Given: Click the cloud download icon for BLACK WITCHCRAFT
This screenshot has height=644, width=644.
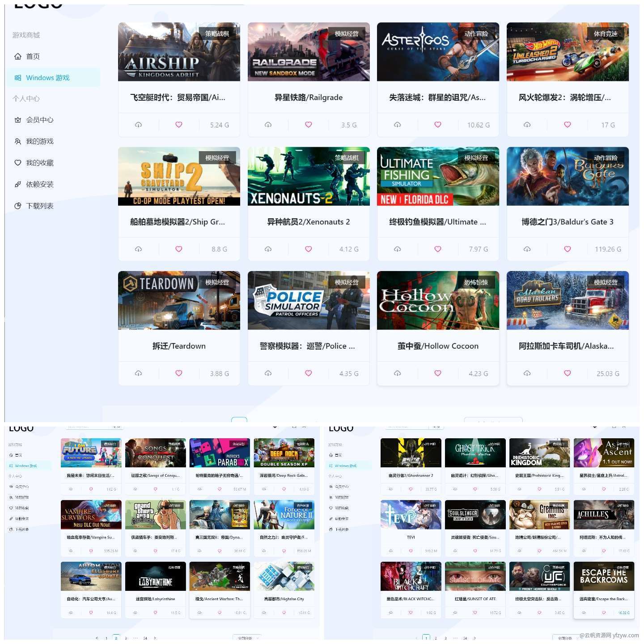Looking at the screenshot, I should (390, 613).
